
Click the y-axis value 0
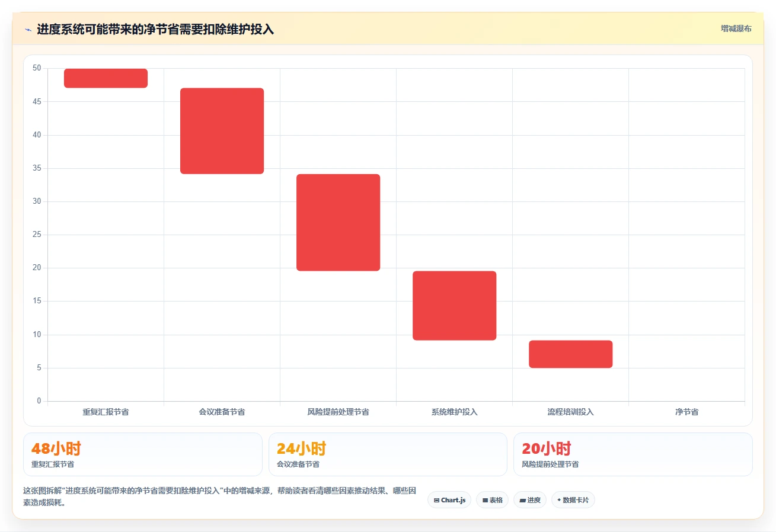39,401
